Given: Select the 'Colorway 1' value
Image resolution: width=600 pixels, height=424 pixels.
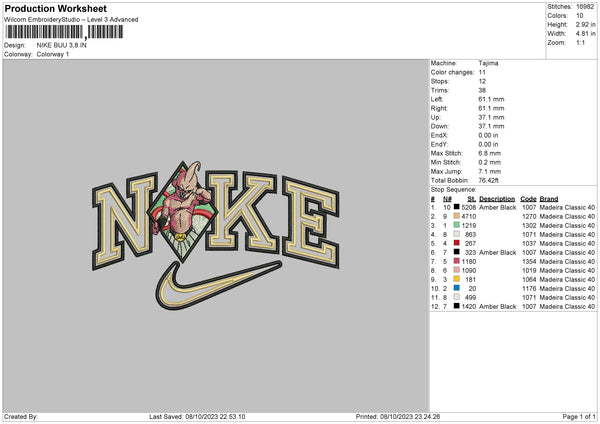Looking at the screenshot, I should tap(53, 54).
